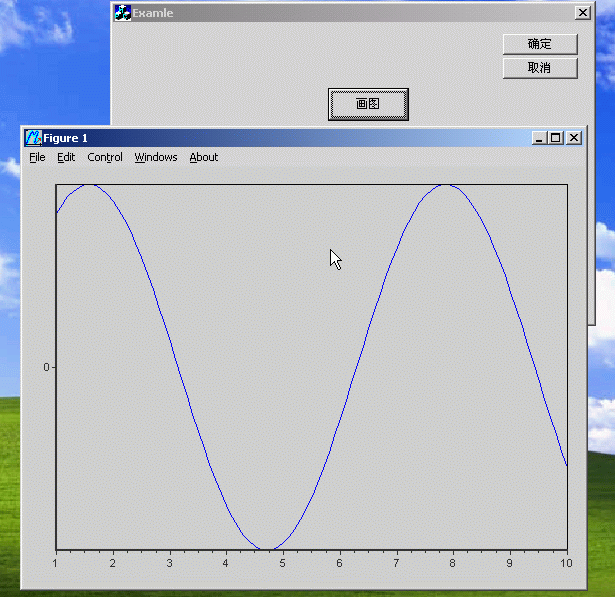
Task: Open the About menu in Figure 1
Action: [204, 157]
